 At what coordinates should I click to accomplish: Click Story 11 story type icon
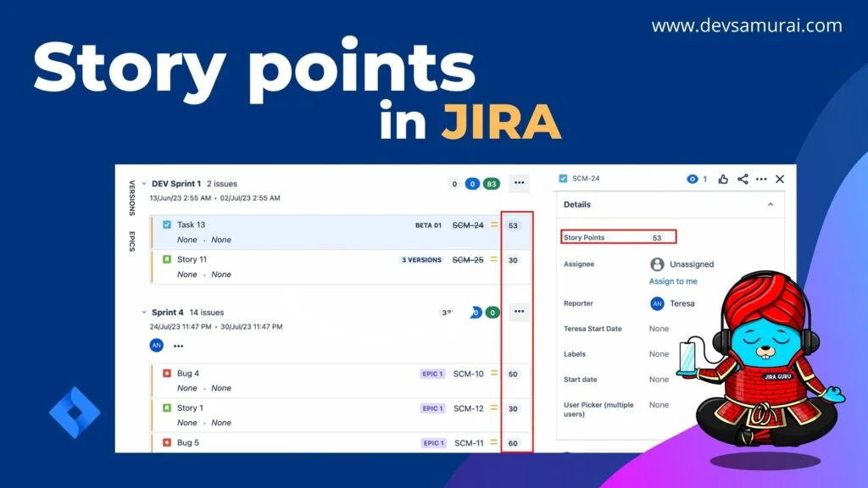[167, 259]
